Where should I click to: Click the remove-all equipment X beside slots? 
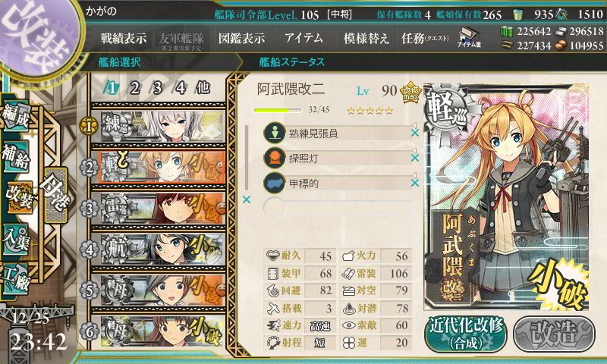(x=246, y=199)
